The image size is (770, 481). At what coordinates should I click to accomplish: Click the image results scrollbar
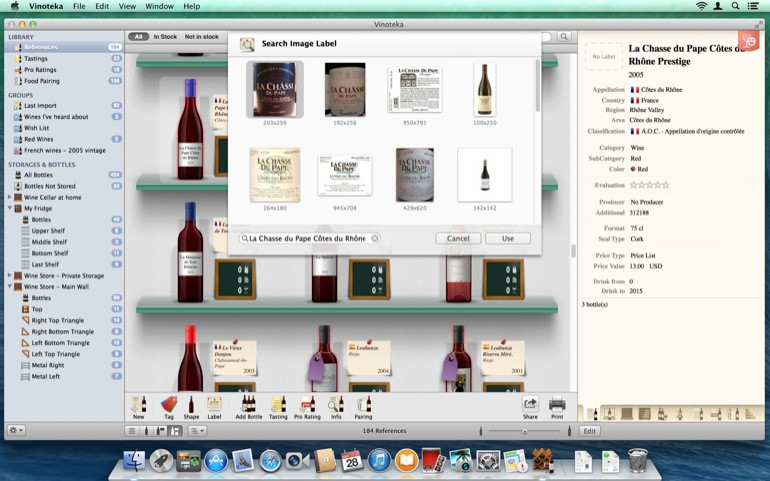pyautogui.click(x=537, y=86)
